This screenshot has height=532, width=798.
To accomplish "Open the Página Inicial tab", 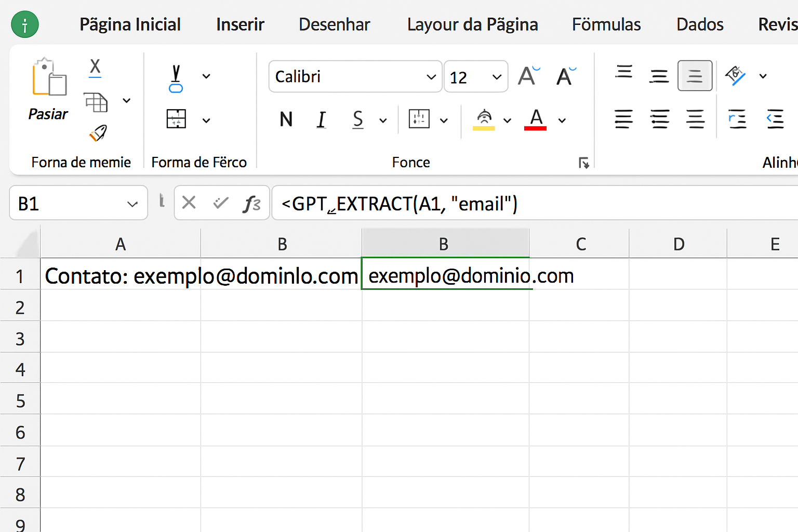I will click(x=130, y=24).
